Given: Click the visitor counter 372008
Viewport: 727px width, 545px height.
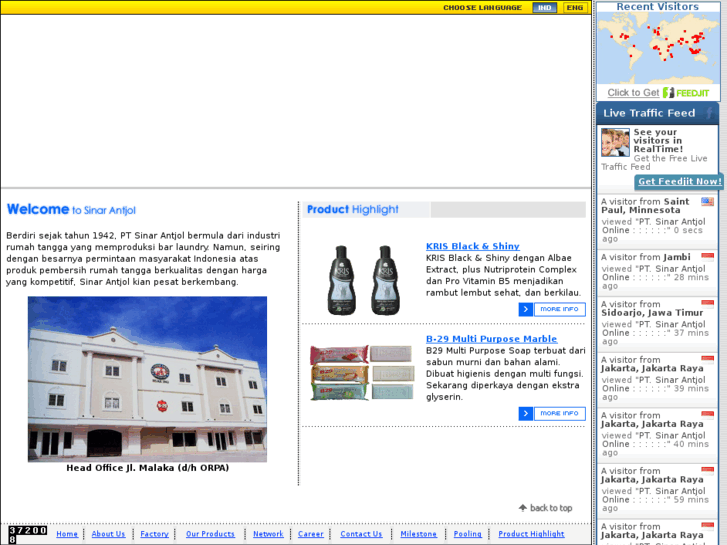Looking at the screenshot, I should coord(28,535).
